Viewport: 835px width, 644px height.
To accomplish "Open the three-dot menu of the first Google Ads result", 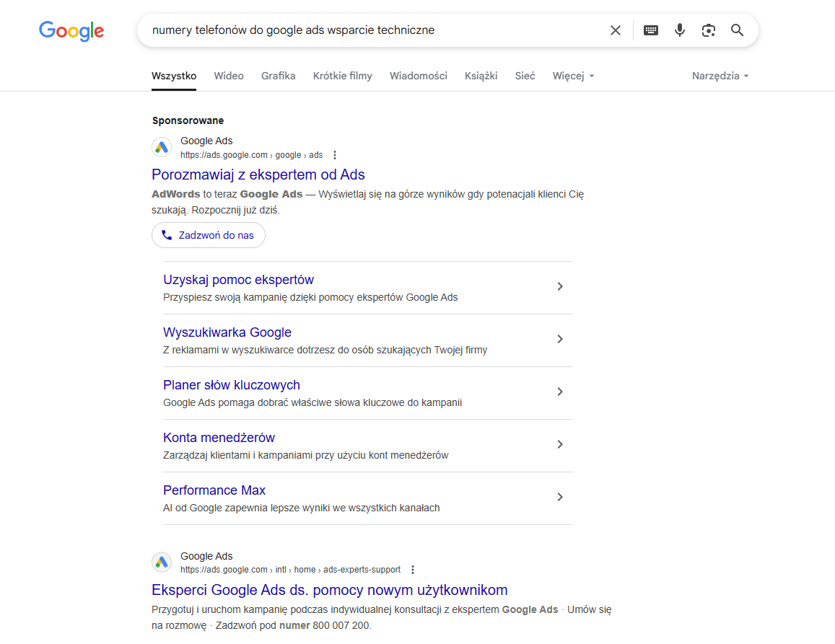I will [334, 155].
